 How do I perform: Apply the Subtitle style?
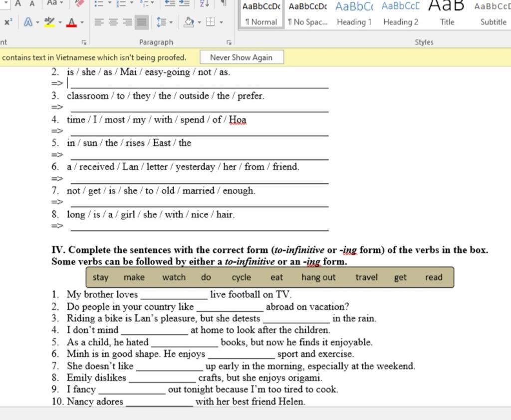[x=493, y=14]
